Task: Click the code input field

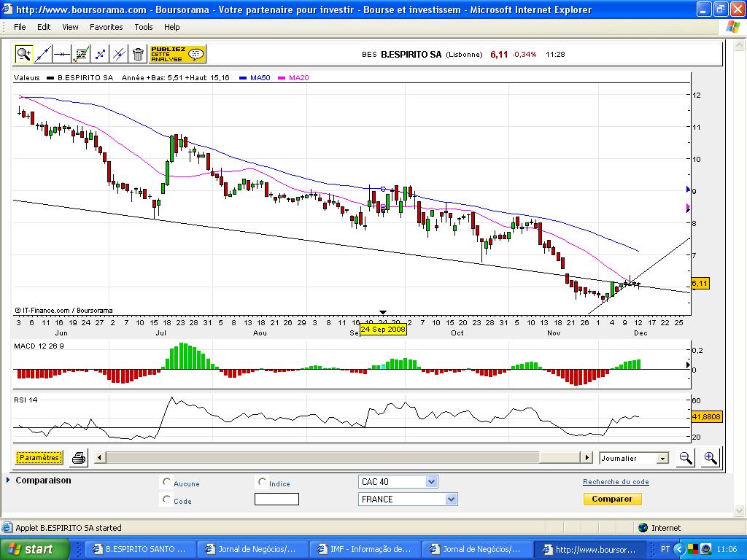Action: [x=276, y=499]
